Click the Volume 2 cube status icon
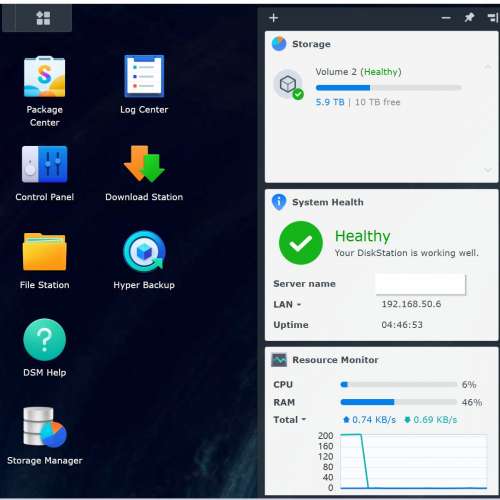 289,84
